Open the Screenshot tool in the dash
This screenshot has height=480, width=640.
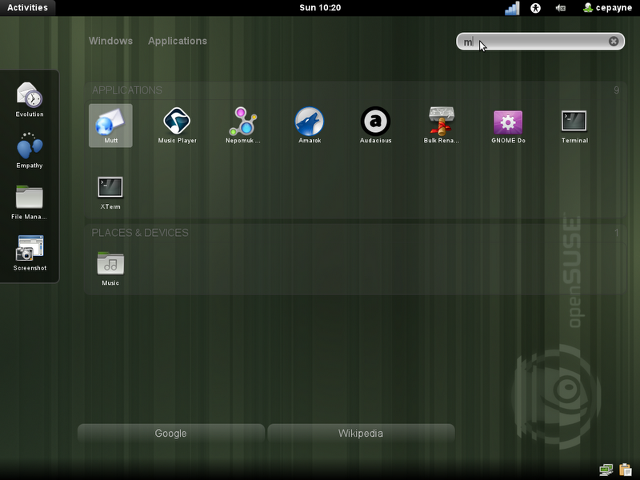pyautogui.click(x=29, y=252)
